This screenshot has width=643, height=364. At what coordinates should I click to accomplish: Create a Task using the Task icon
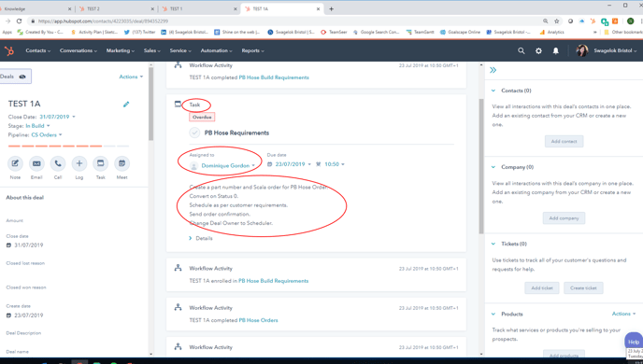click(101, 163)
